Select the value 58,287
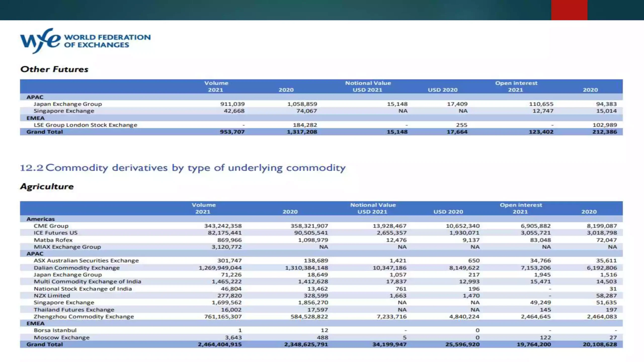644x362 pixels. [x=606, y=296]
